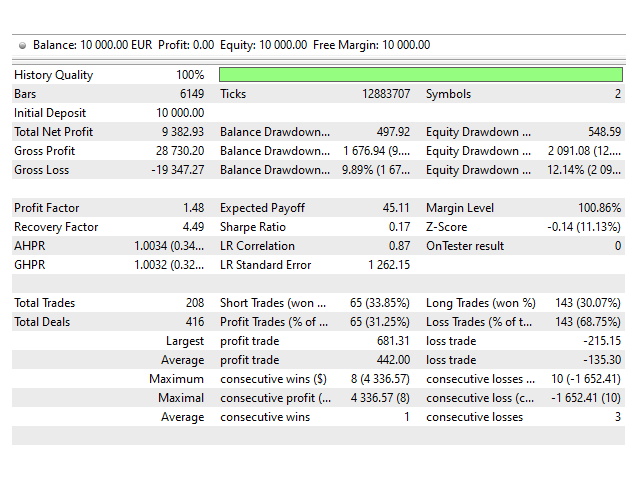
Task: Click the bullet icon beside Balance
Action: coord(24,45)
